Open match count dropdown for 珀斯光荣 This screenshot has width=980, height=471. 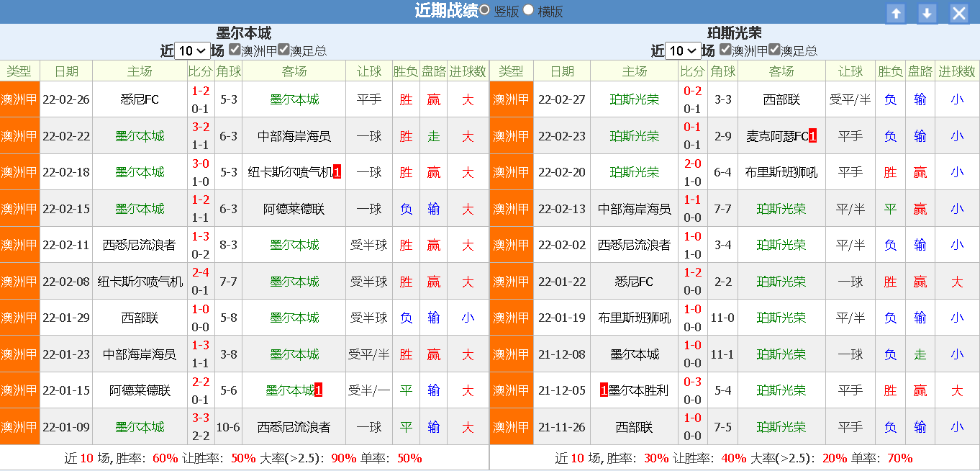tap(683, 51)
